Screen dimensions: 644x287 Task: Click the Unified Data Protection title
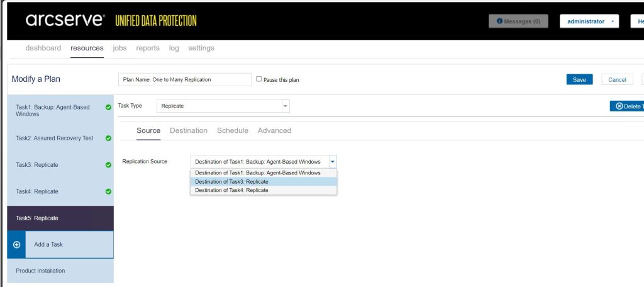(156, 21)
